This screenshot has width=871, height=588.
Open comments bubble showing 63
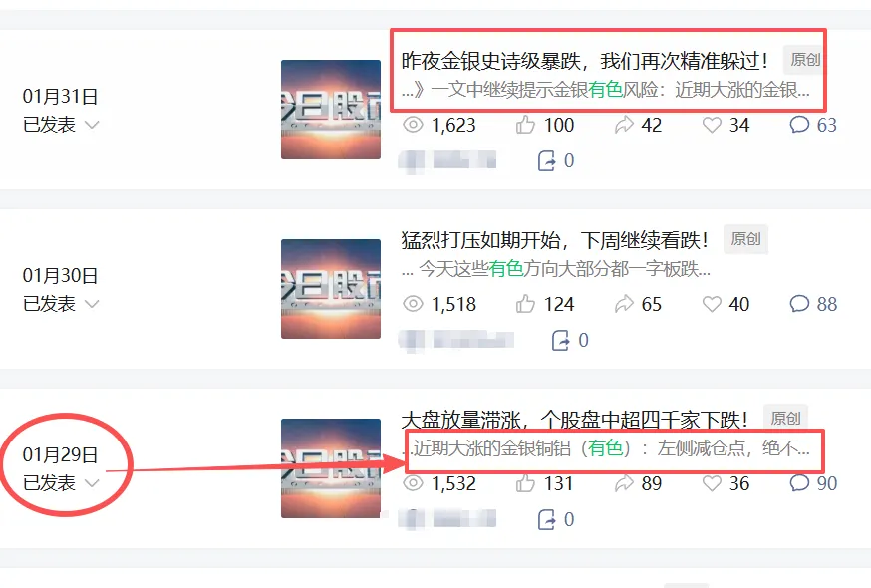click(799, 124)
